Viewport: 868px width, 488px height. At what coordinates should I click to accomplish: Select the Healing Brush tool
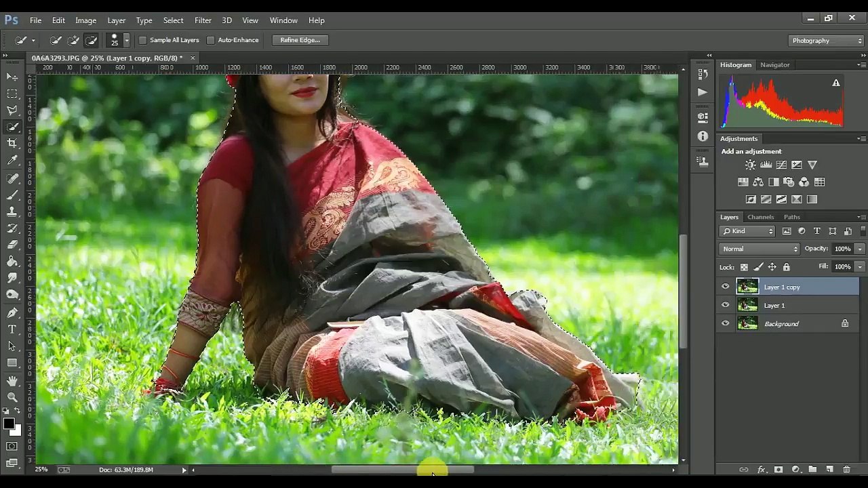tap(12, 178)
